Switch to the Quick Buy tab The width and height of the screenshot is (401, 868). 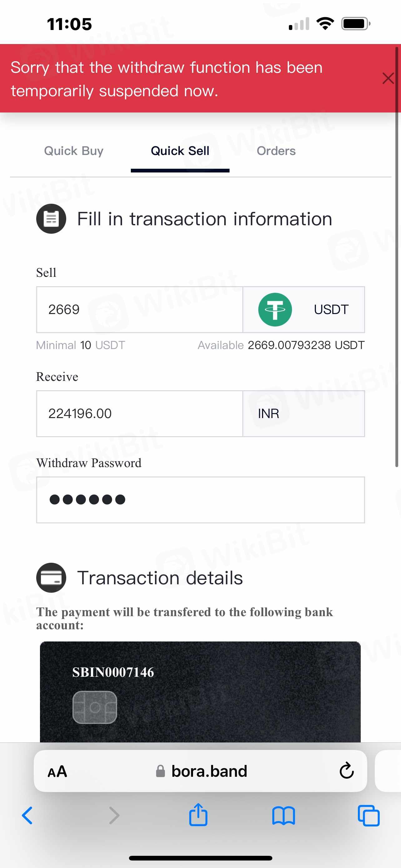pos(74,151)
